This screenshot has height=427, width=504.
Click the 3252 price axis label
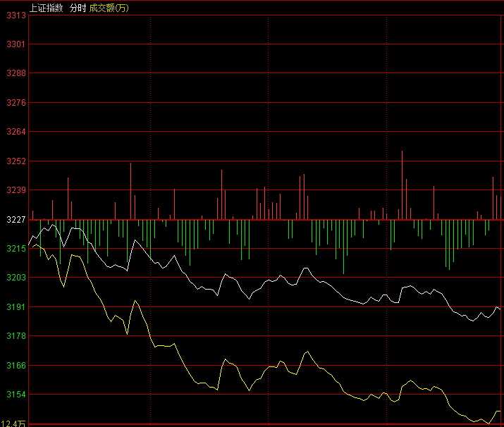(16, 161)
